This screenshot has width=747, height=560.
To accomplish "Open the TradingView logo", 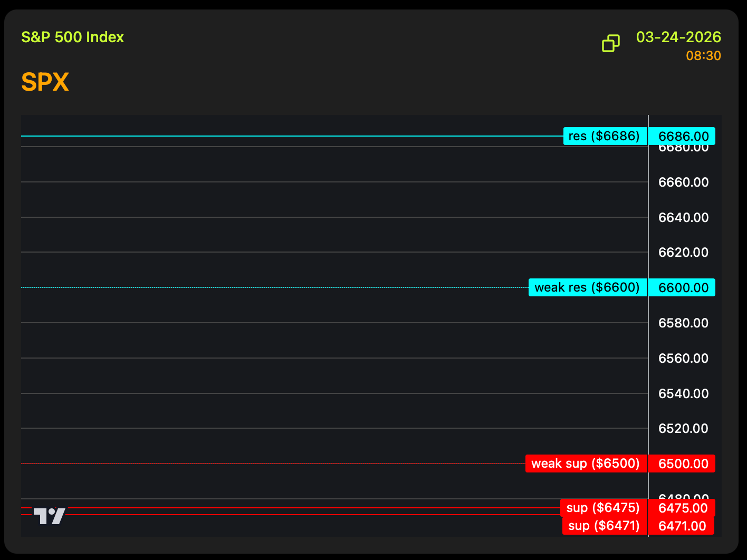I will (x=50, y=516).
